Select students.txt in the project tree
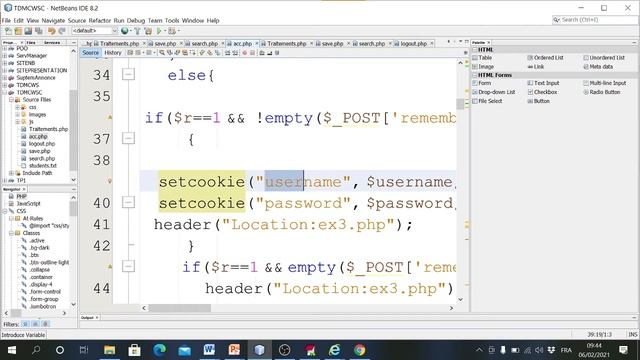Viewport: 640px width, 360px height. coord(42,166)
